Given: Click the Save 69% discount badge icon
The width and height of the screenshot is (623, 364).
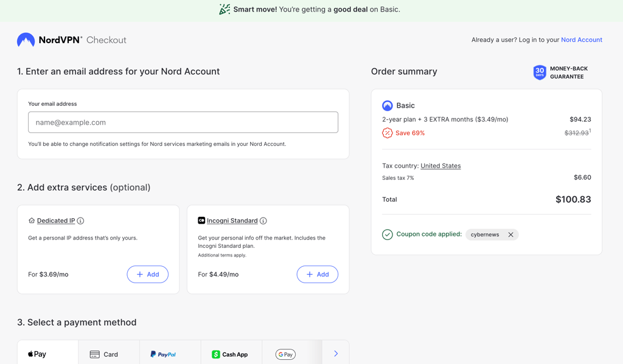Looking at the screenshot, I should point(388,133).
